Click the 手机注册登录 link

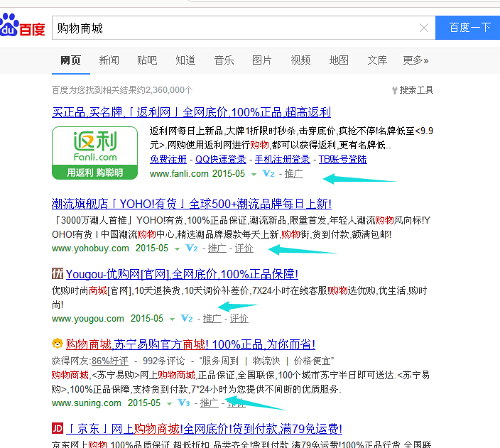[282, 159]
